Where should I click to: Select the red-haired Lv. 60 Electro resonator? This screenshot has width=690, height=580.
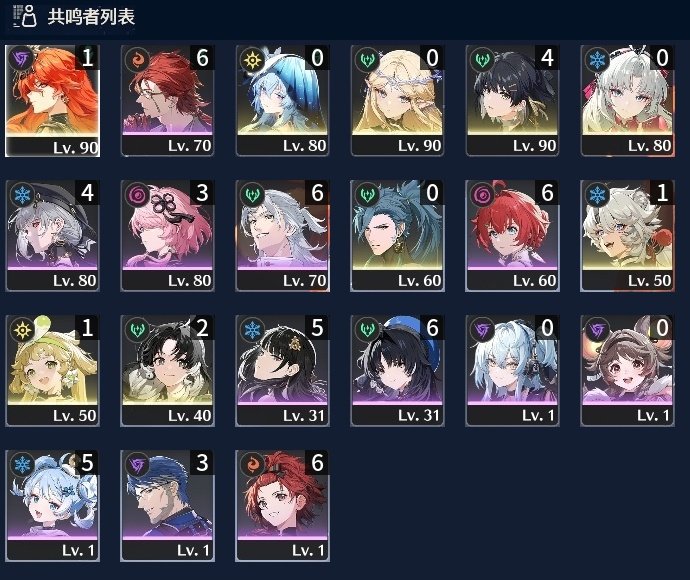tap(512, 235)
